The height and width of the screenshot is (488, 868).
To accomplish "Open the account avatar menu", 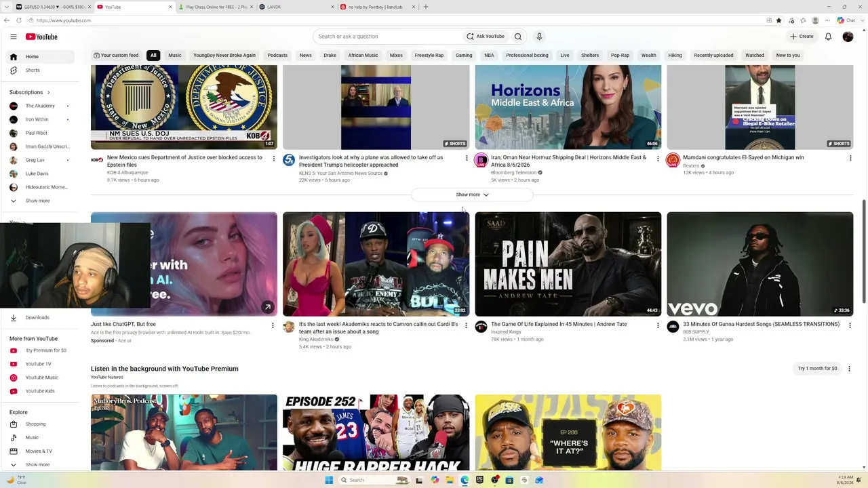I will coord(848,37).
